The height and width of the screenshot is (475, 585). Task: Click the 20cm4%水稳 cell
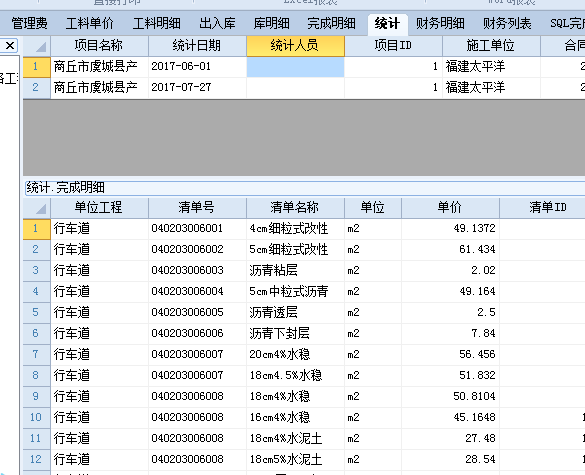295,354
